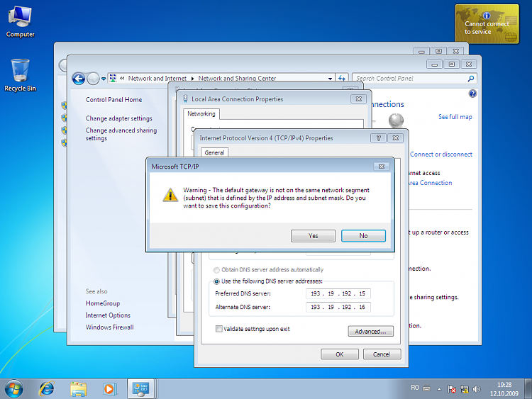
Task: Click Preferred DNS server field
Action: coord(338,293)
